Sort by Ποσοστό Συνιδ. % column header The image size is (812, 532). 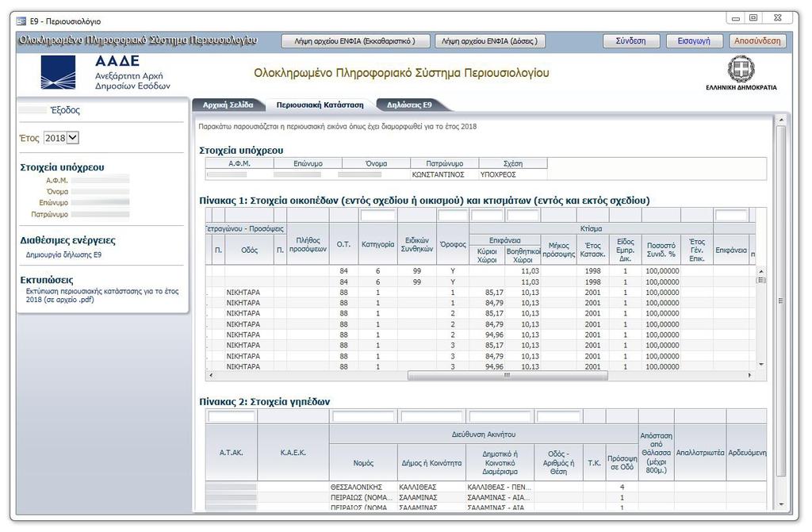pos(661,250)
